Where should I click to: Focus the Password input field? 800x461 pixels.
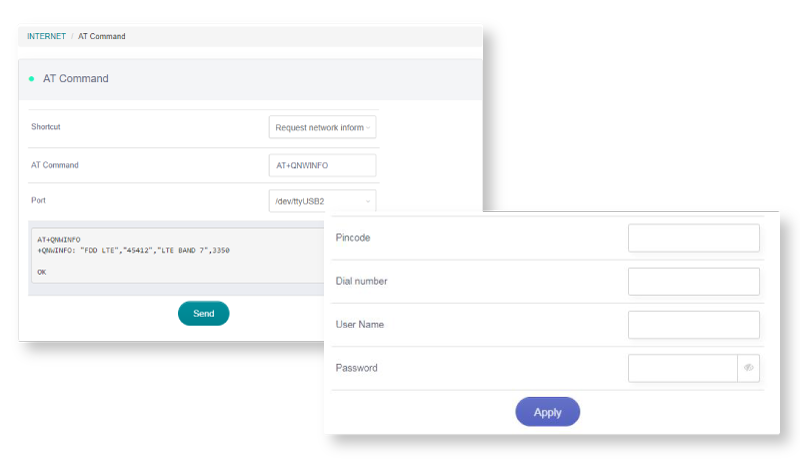(682, 368)
